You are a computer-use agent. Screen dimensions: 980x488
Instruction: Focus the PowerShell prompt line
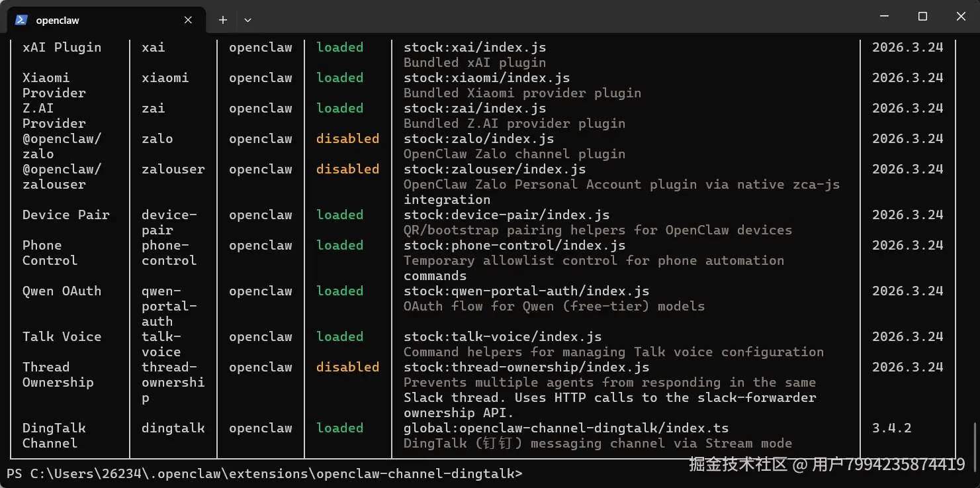click(x=265, y=473)
